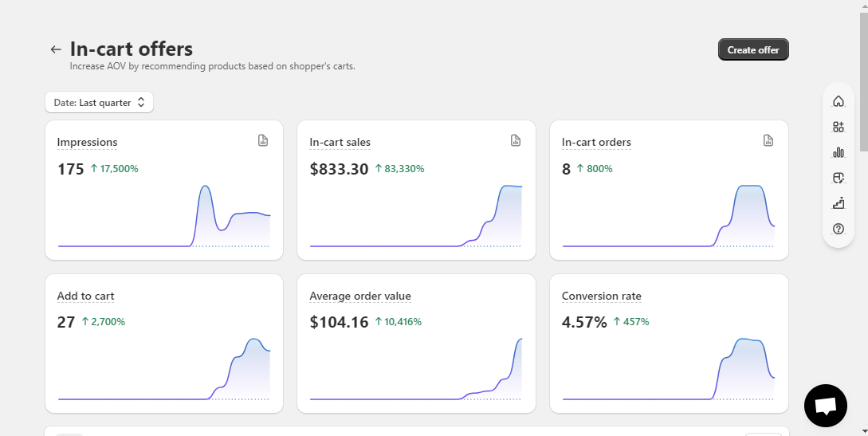The image size is (868, 436).
Task: Click the In-cart sales trend chart
Action: pyautogui.click(x=416, y=216)
